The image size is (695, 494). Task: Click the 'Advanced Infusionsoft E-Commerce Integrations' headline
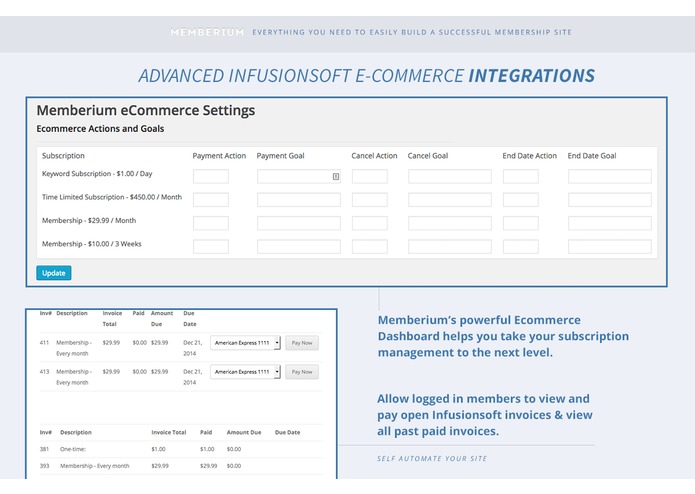[367, 76]
